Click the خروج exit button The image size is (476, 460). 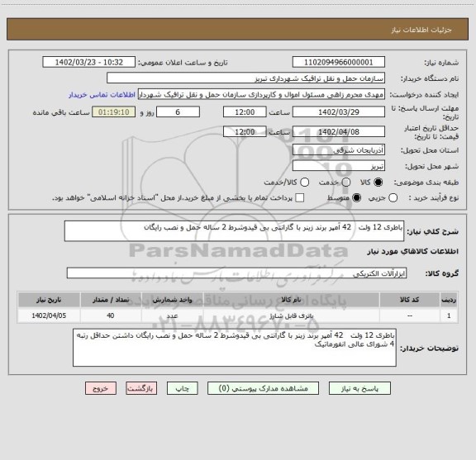click(101, 388)
